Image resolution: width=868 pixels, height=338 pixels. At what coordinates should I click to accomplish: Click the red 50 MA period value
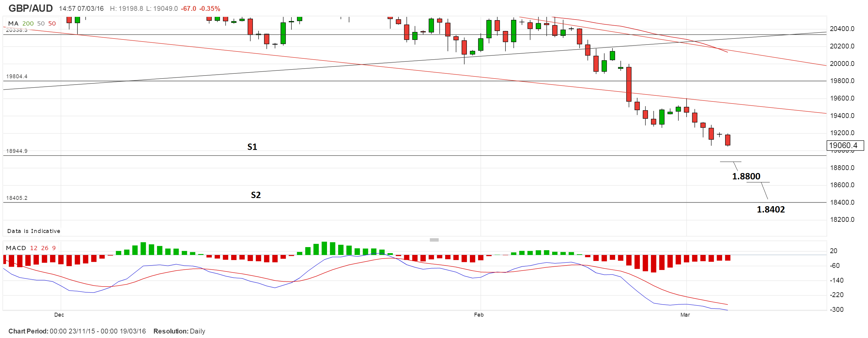(52, 23)
